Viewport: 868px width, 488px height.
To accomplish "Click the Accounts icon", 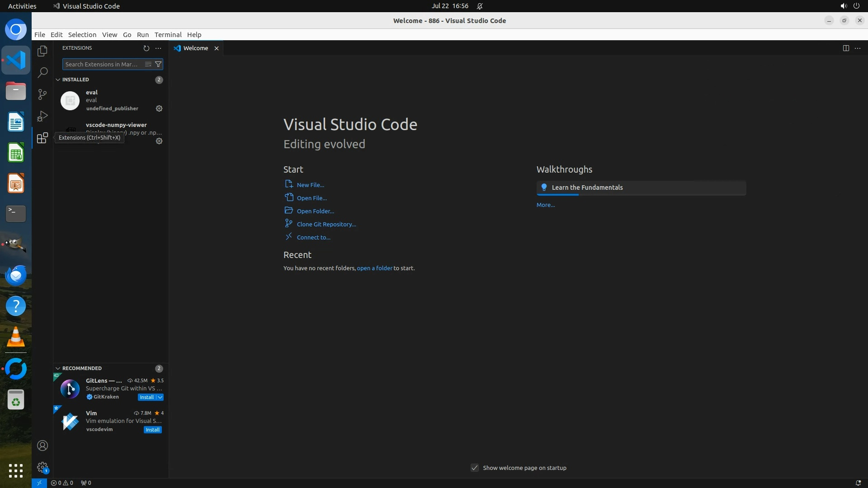I will (42, 446).
